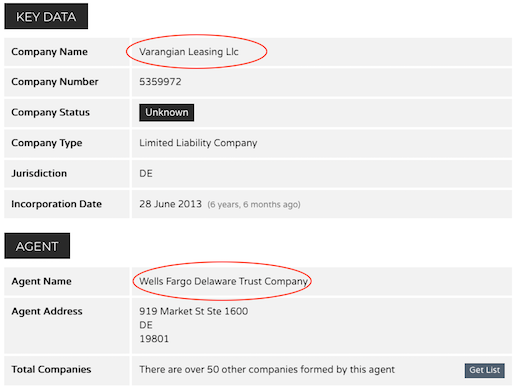The width and height of the screenshot is (521, 389).
Task: Click address line 919 Market St Ste 1600
Action: coord(193,311)
